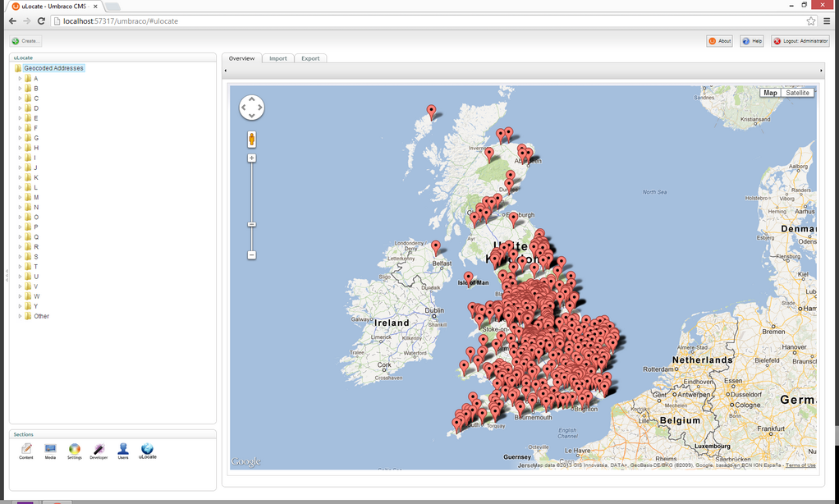This screenshot has height=504, width=839.
Task: Switch map to Map view
Action: point(770,93)
